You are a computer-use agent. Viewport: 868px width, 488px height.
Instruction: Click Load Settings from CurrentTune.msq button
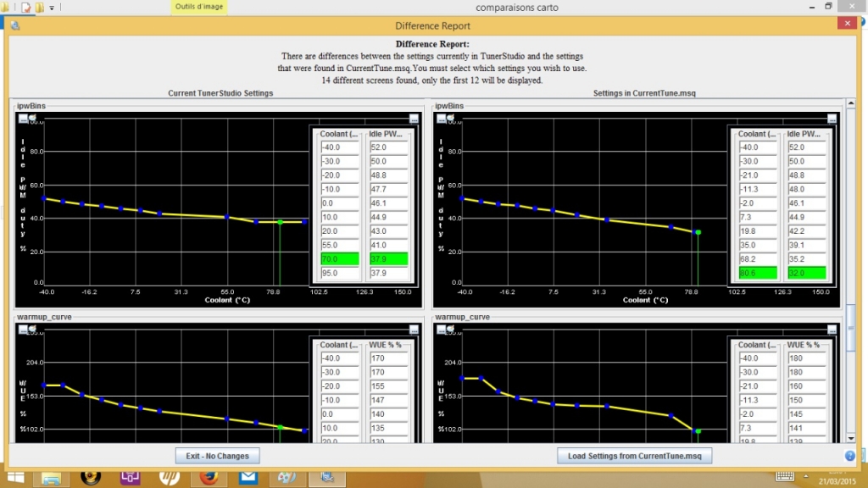click(634, 456)
